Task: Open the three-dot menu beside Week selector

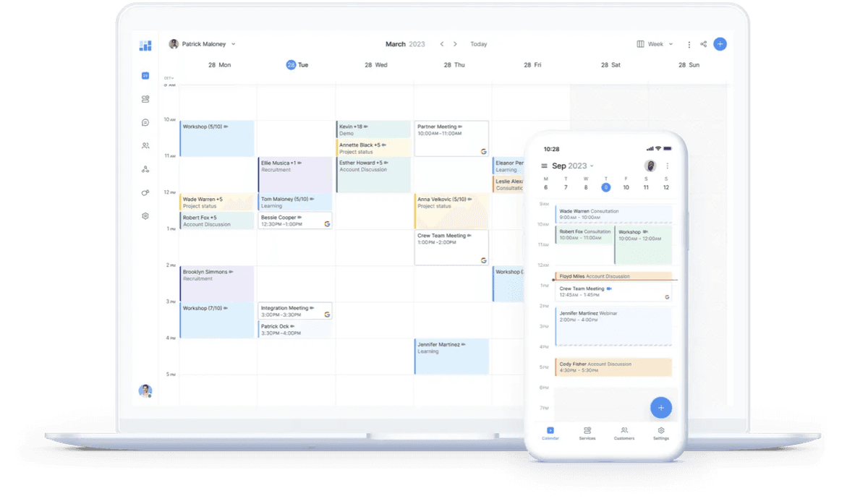Action: point(689,44)
